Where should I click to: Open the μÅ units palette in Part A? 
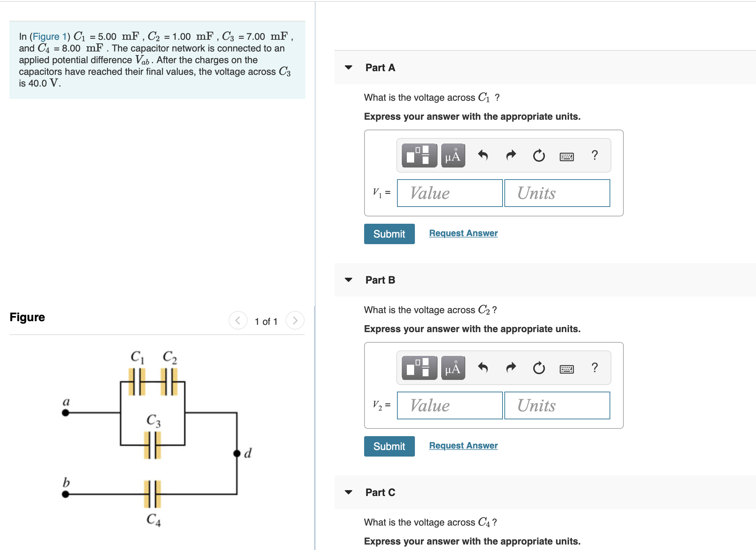pos(453,155)
